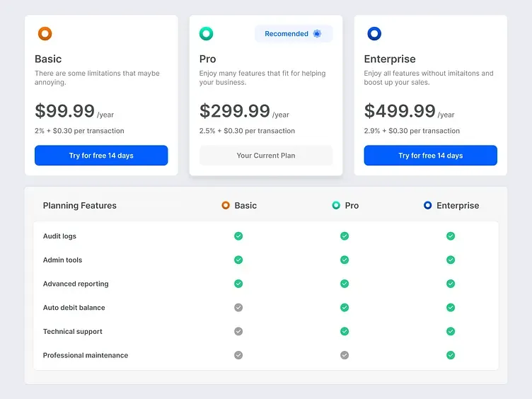Click the Enterprise description about boosting sales

coord(429,78)
